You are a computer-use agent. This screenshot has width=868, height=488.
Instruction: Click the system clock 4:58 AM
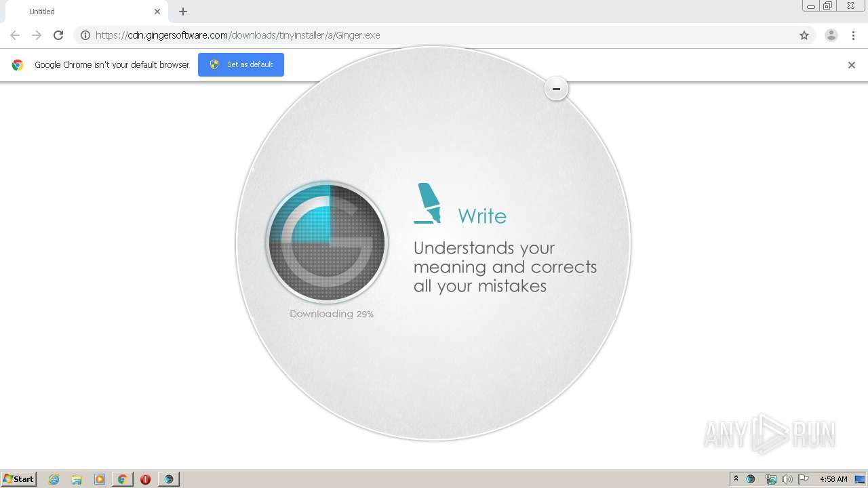(x=833, y=479)
